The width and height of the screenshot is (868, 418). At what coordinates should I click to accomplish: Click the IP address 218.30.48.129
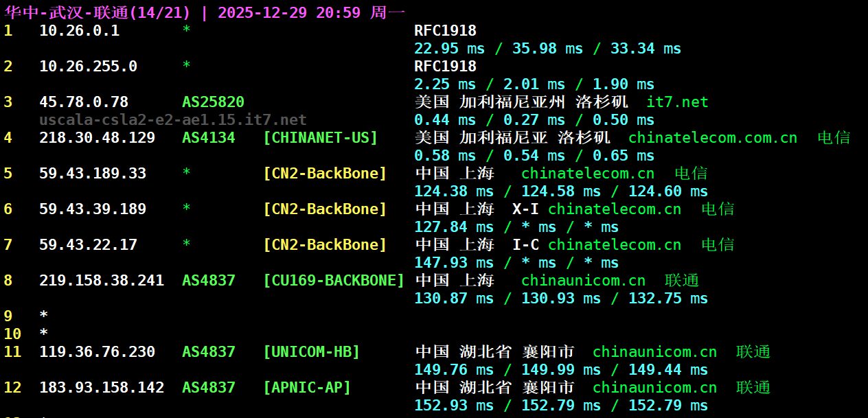(97, 138)
